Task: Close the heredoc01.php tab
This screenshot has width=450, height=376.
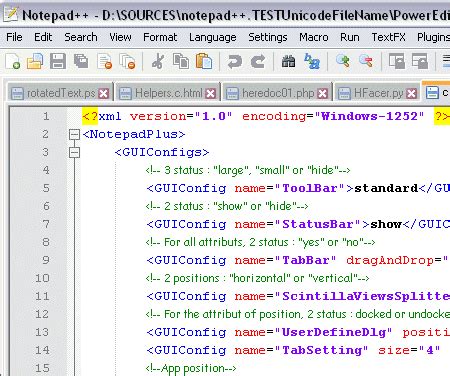Action: pyautogui.click(x=322, y=94)
